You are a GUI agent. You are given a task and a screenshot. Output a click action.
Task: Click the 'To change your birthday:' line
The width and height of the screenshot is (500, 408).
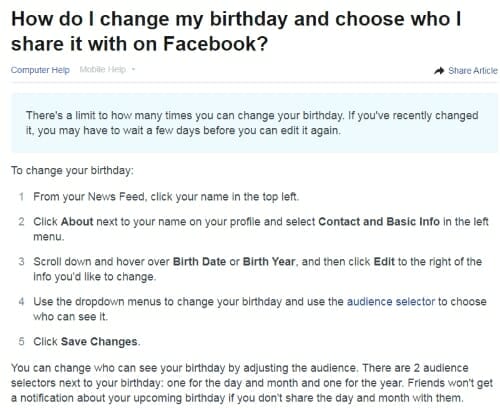click(72, 170)
